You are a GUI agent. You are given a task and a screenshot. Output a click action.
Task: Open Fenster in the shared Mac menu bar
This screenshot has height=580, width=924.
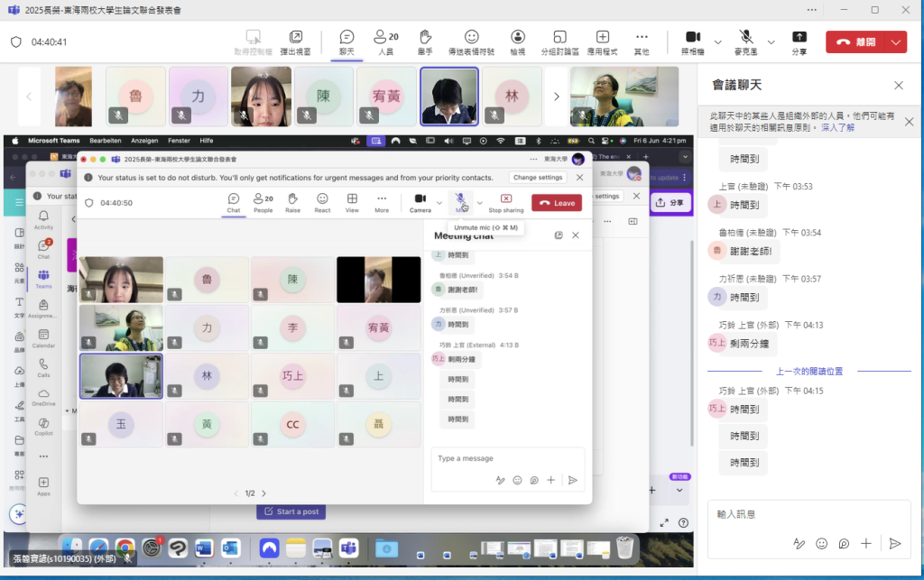179,141
